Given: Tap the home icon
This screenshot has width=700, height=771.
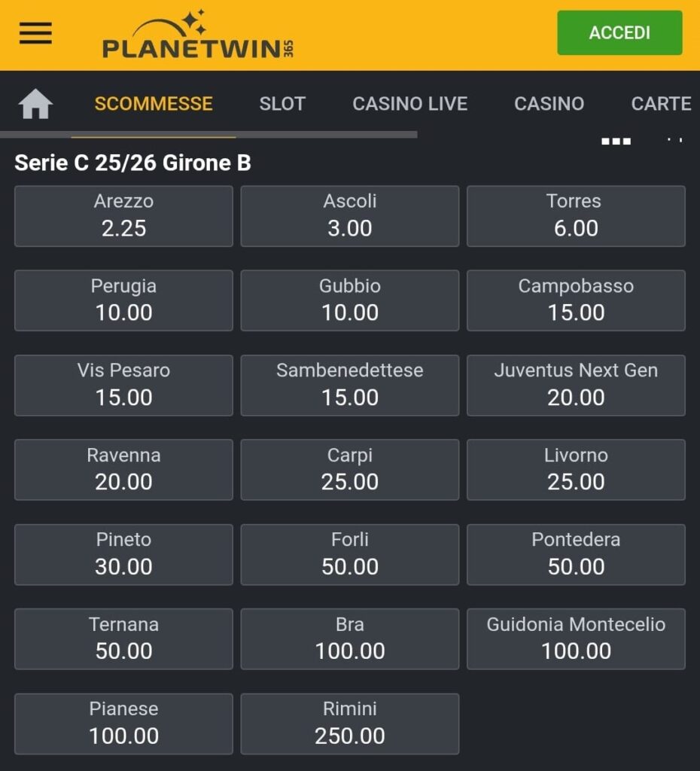Looking at the screenshot, I should pos(35,104).
